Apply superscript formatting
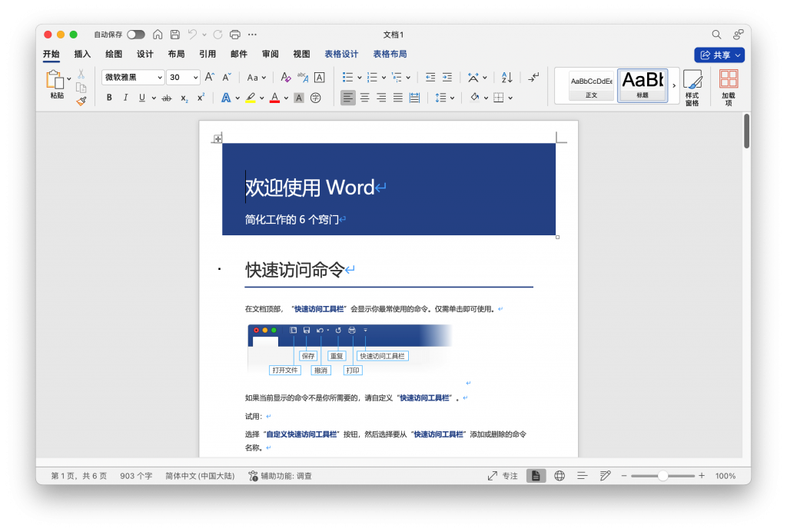 click(x=201, y=98)
